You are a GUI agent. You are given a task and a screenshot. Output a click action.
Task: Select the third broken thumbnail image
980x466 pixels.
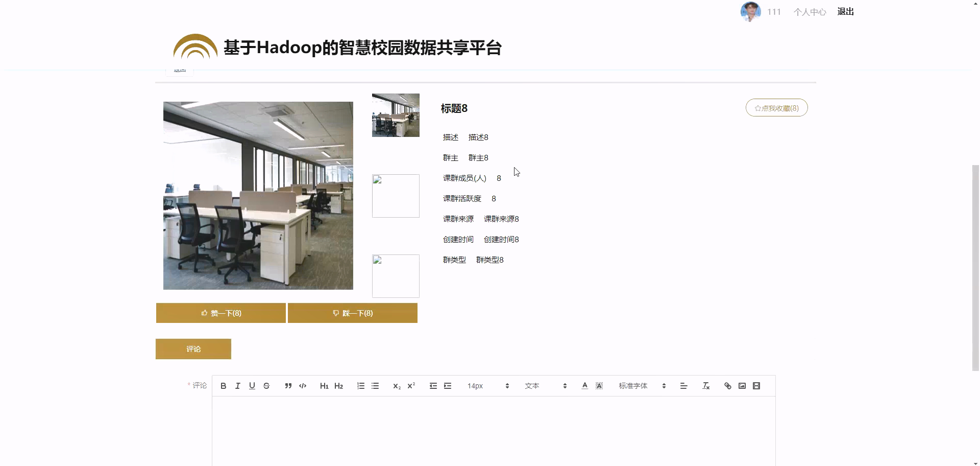tap(396, 276)
